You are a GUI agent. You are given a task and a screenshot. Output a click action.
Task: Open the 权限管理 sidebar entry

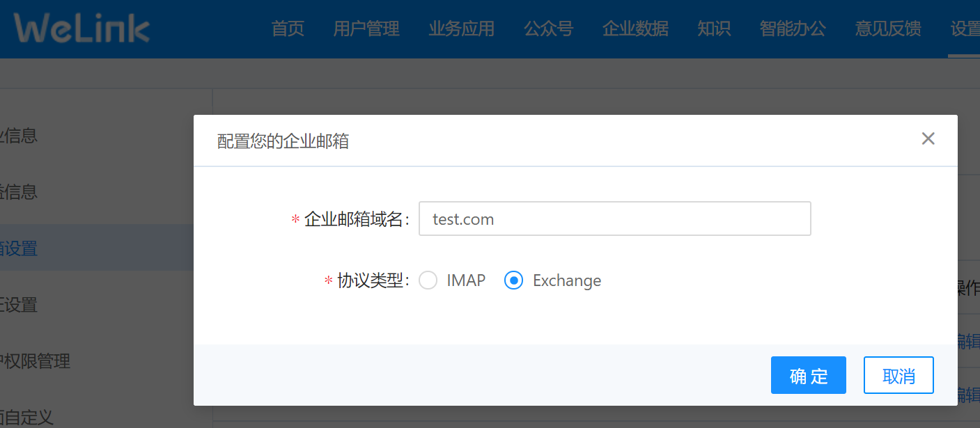click(35, 361)
